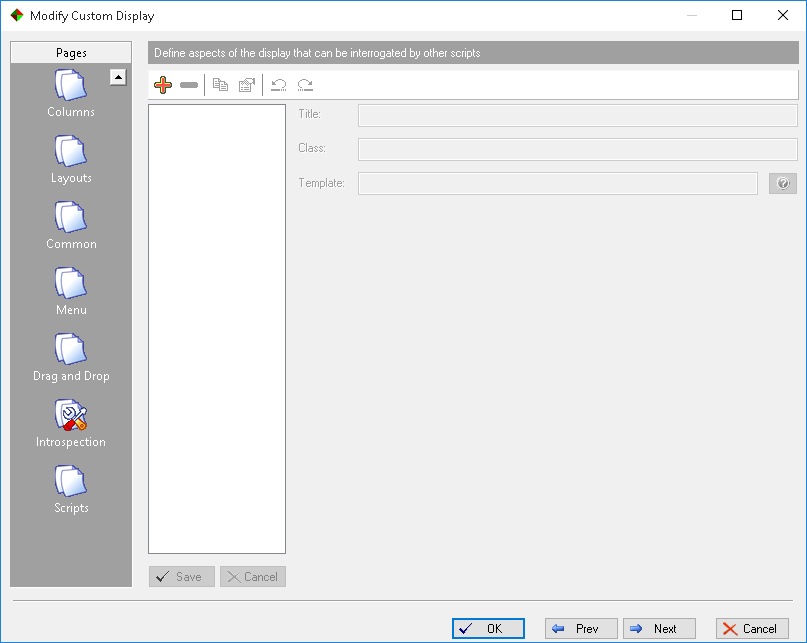Click the gray minus Remove icon
This screenshot has width=807, height=643.
[189, 86]
